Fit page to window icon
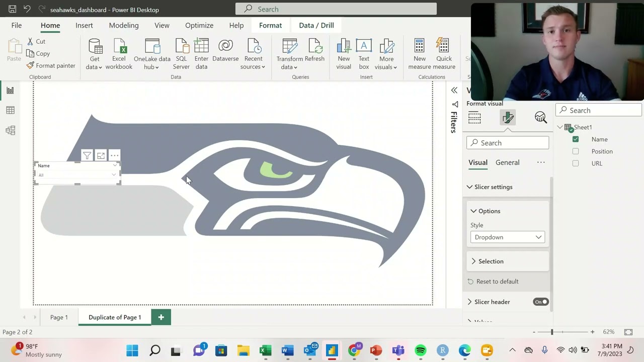The width and height of the screenshot is (644, 362). point(628,332)
